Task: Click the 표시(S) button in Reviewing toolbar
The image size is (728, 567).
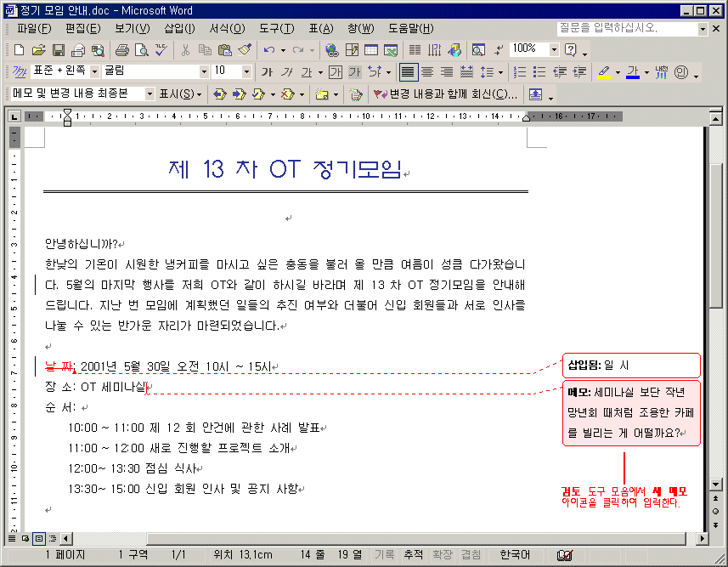Action: click(x=180, y=94)
